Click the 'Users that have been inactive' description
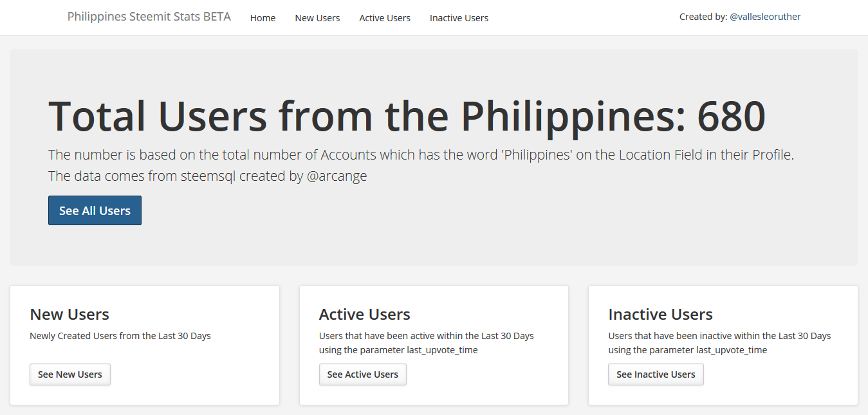 pos(719,343)
